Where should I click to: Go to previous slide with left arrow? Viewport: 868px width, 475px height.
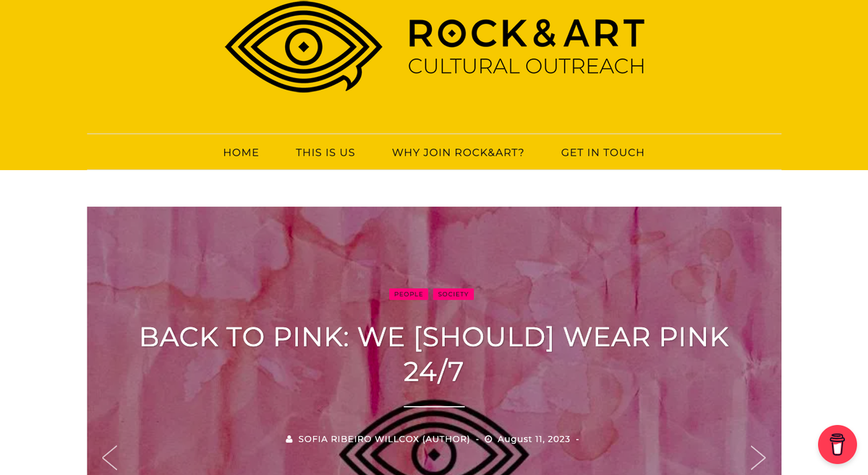[x=110, y=457]
